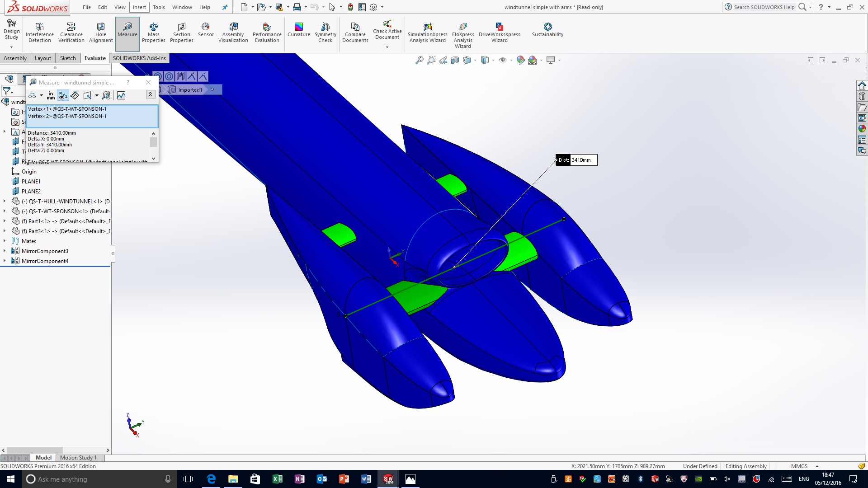Switch to the Assembly tab
This screenshot has width=868, height=488.
pos(15,58)
